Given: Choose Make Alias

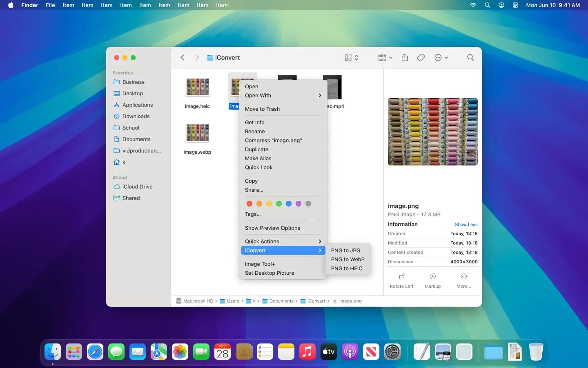Looking at the screenshot, I should (283, 159).
